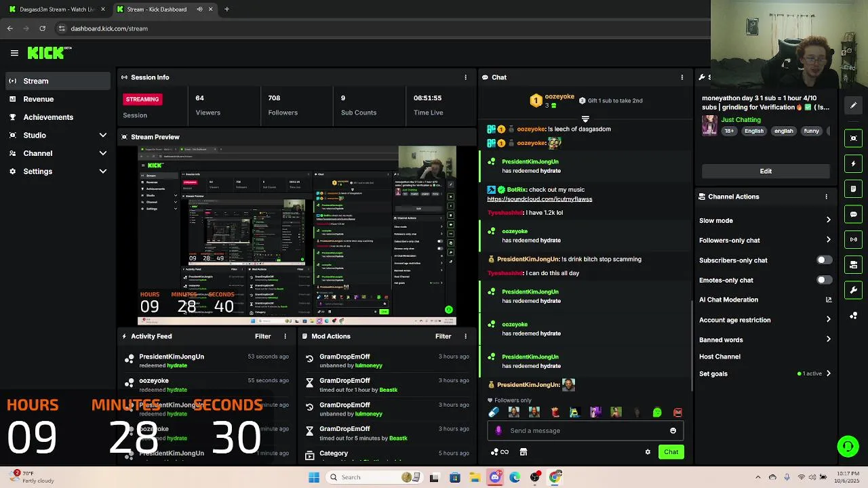Open the Windows Start menu
Screen dimensions: 868x488
tap(314, 477)
